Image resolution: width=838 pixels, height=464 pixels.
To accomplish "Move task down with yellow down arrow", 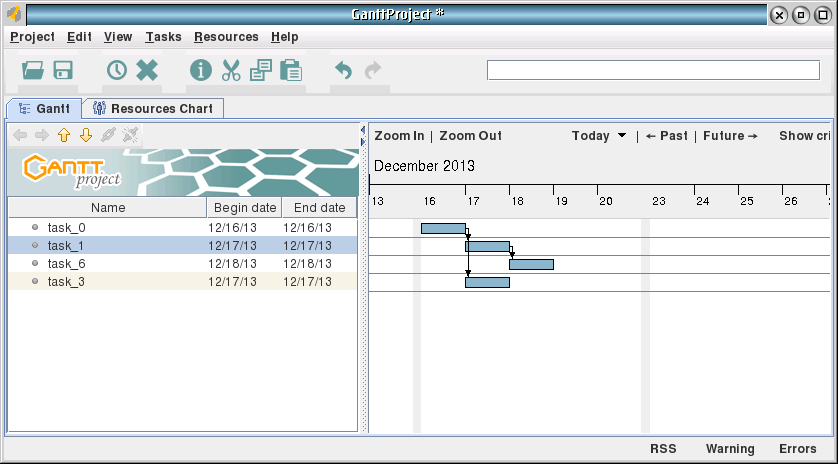I will (86, 135).
